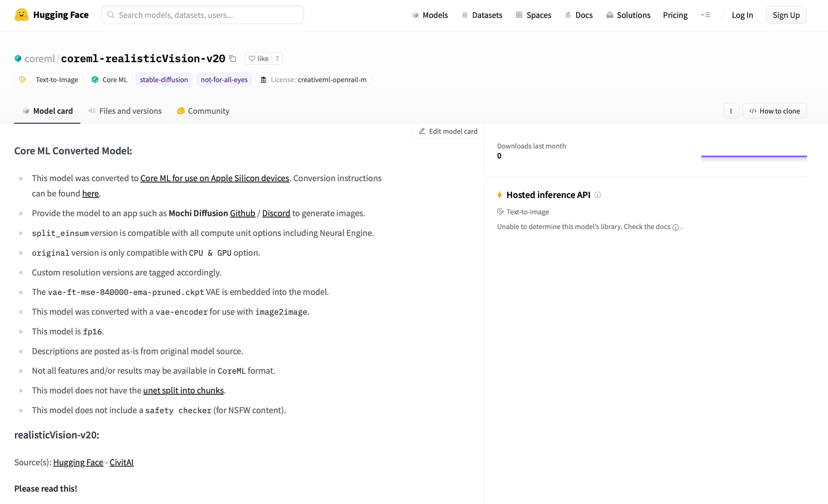Switch to the Model card tab
Screen dimensions: 828x504
(47, 111)
